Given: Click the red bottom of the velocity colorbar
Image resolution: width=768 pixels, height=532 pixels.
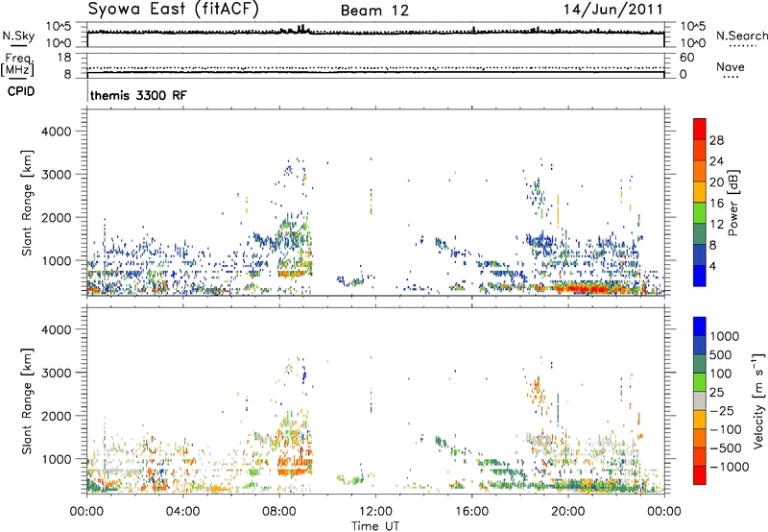Looking at the screenshot, I should pos(700,475).
